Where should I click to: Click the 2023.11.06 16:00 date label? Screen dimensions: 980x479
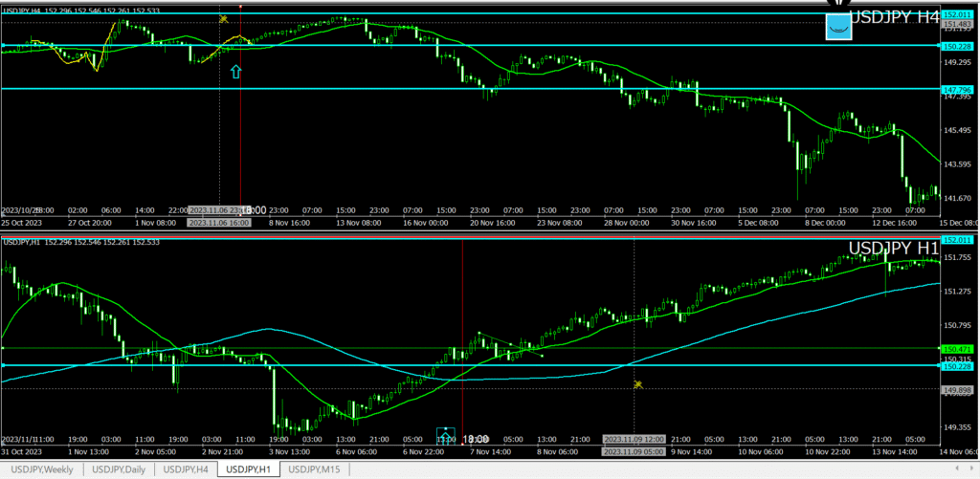point(219,223)
